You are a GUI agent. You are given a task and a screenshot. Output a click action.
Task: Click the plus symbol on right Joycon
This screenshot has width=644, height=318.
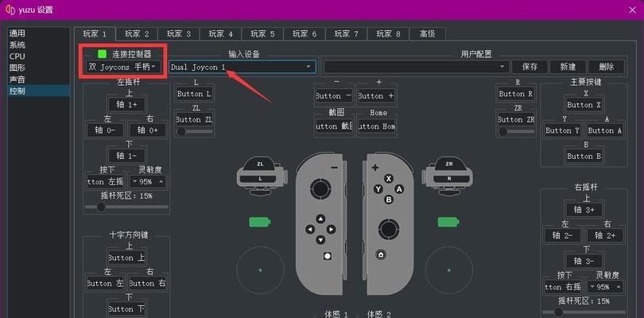point(375,168)
